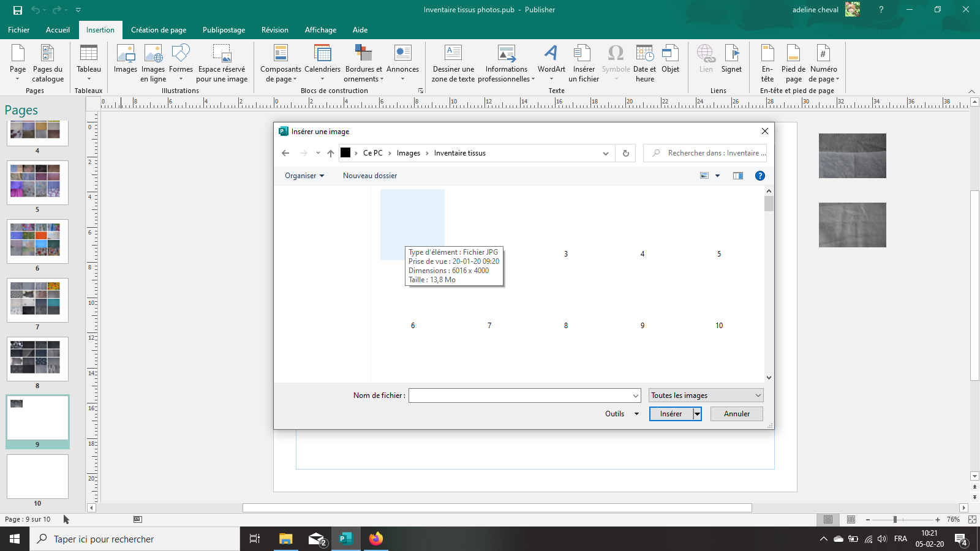This screenshot has height=551, width=980.
Task: Open Pages du catalogue tool
Action: (x=48, y=62)
